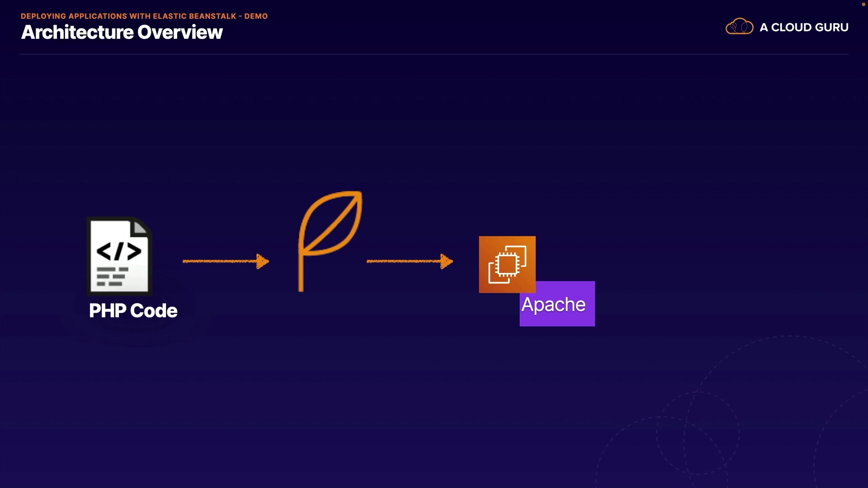The width and height of the screenshot is (868, 488).
Task: Click the word Apache
Action: 553,305
